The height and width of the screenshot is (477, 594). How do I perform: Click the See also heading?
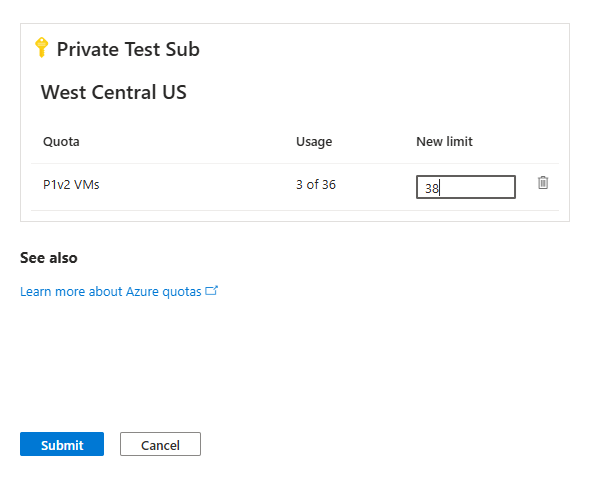click(x=48, y=258)
